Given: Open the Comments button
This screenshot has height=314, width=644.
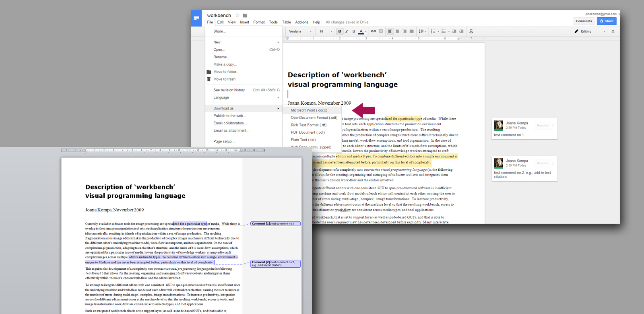Looking at the screenshot, I should click(x=584, y=21).
